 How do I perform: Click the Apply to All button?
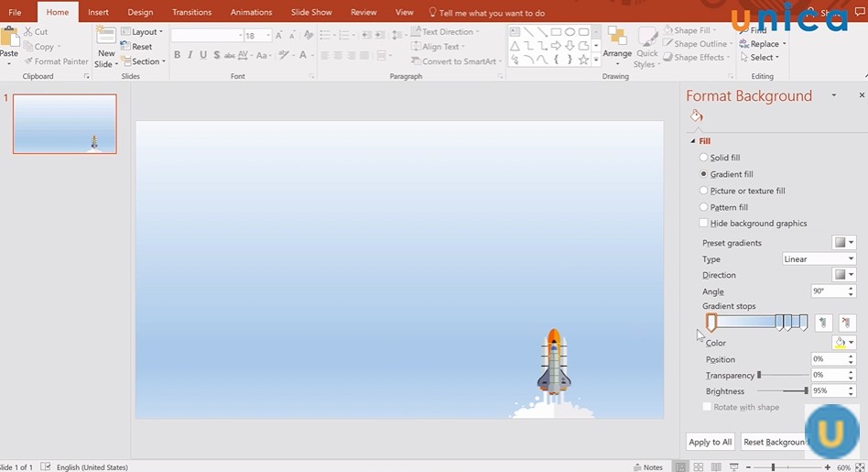(711, 442)
